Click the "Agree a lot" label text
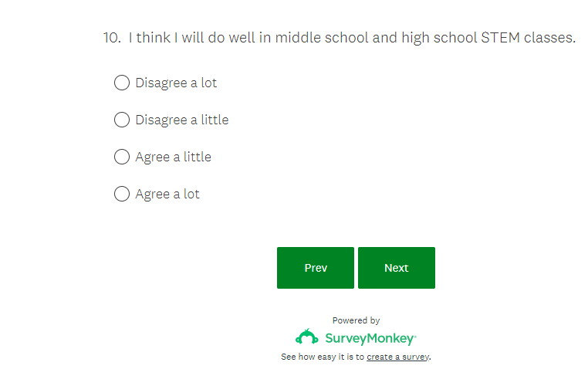The width and height of the screenshot is (588, 369). pos(167,194)
